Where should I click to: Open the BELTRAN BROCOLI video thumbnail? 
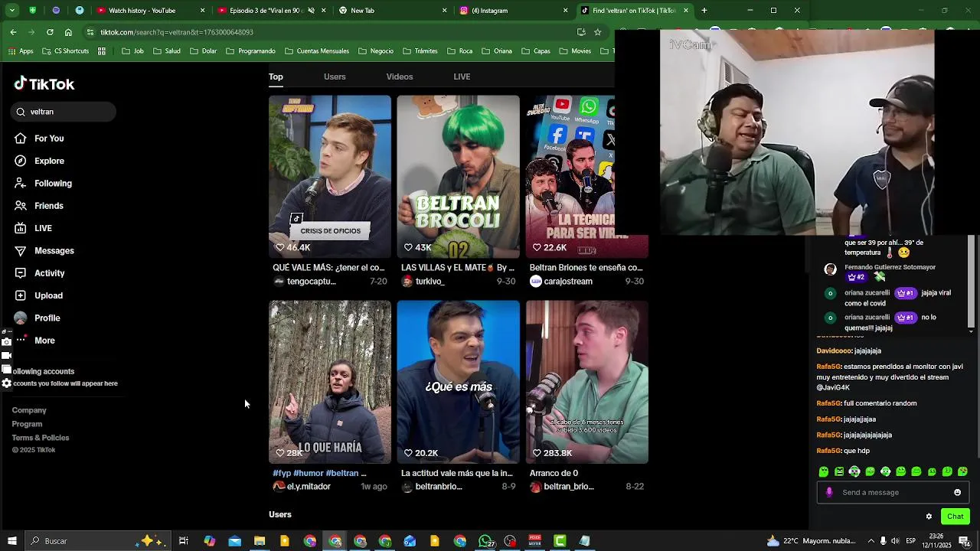tap(458, 177)
